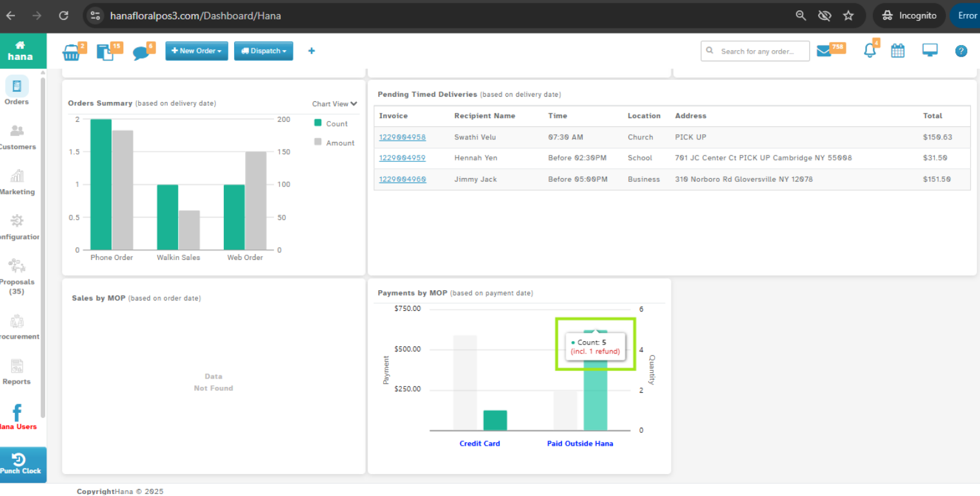Open the notifications bell icon

pyautogui.click(x=870, y=51)
